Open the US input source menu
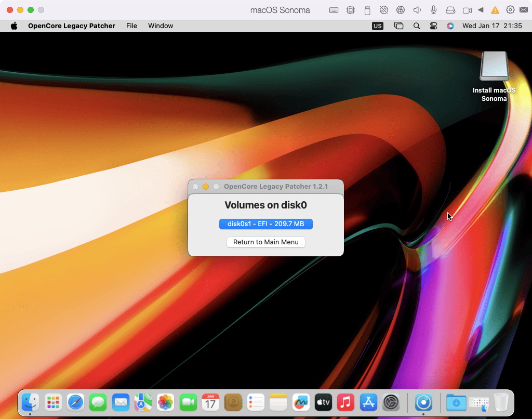 tap(378, 25)
